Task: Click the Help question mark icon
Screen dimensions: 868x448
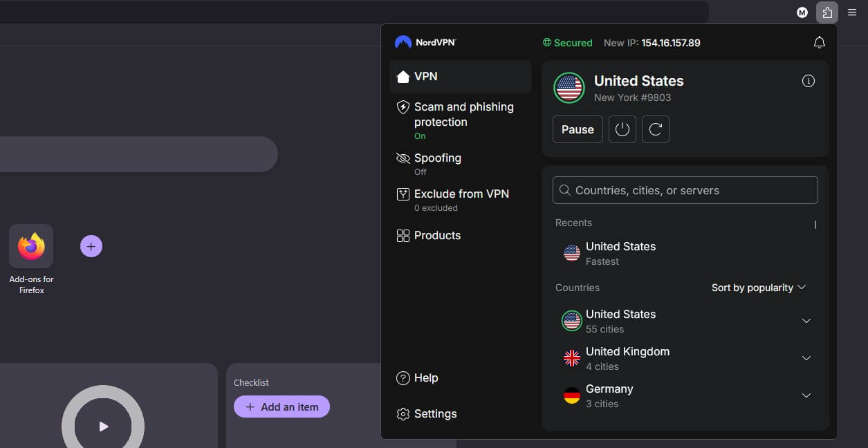Action: [x=403, y=378]
